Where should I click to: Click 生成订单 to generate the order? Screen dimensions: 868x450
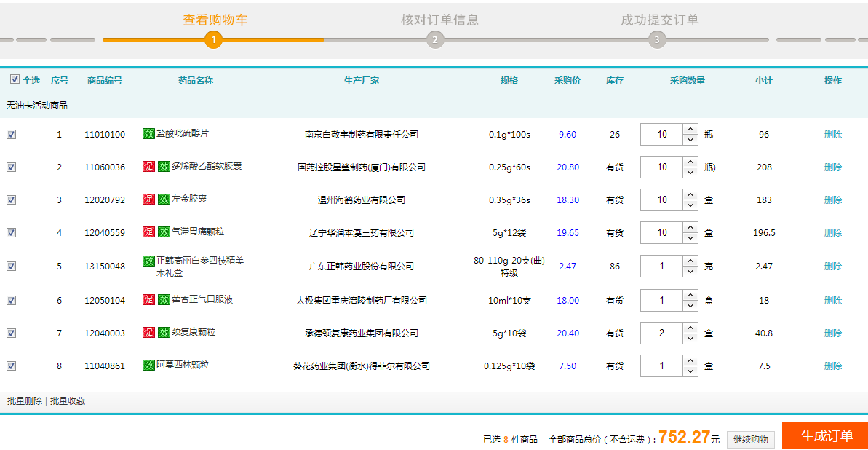(825, 435)
